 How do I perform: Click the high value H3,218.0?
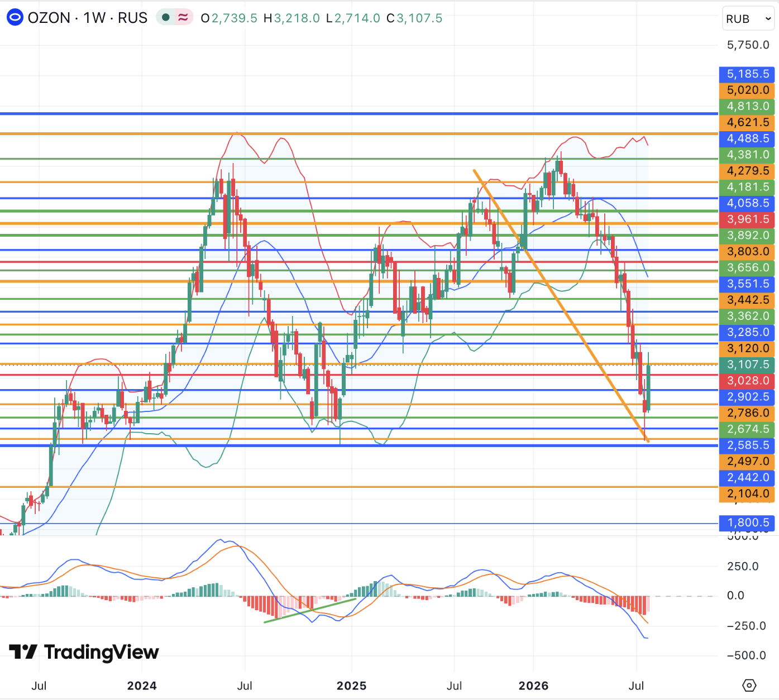pos(291,18)
